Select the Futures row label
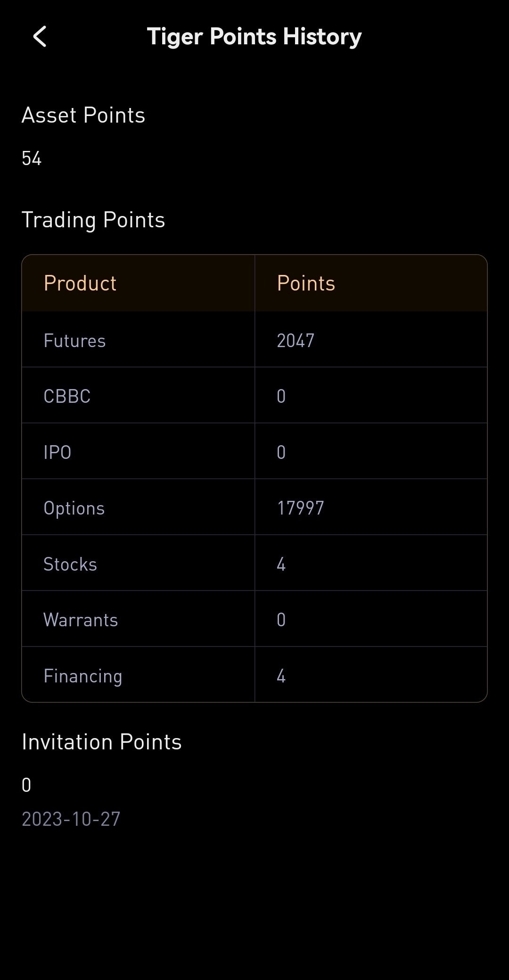 (x=74, y=341)
